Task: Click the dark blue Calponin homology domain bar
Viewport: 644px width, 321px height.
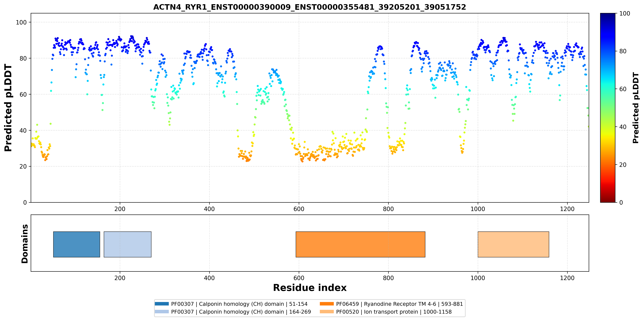Action: pos(77,244)
